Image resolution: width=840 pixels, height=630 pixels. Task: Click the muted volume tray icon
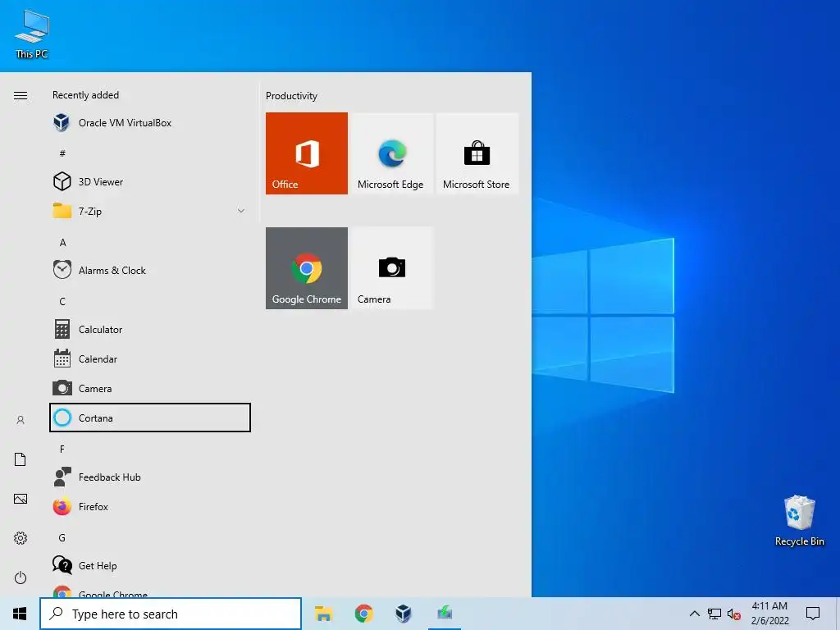tap(734, 614)
